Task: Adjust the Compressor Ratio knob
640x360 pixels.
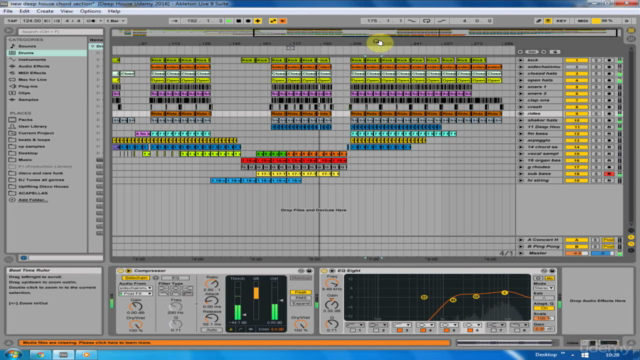Action: click(211, 284)
